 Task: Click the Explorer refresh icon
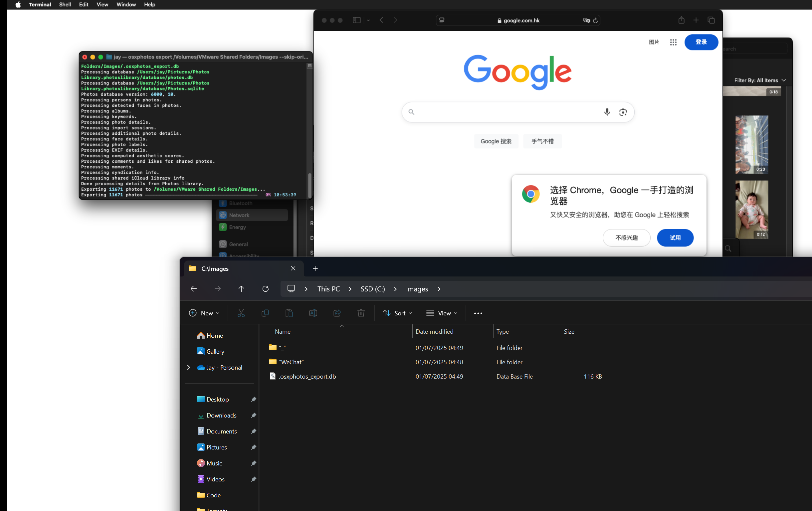tap(265, 289)
